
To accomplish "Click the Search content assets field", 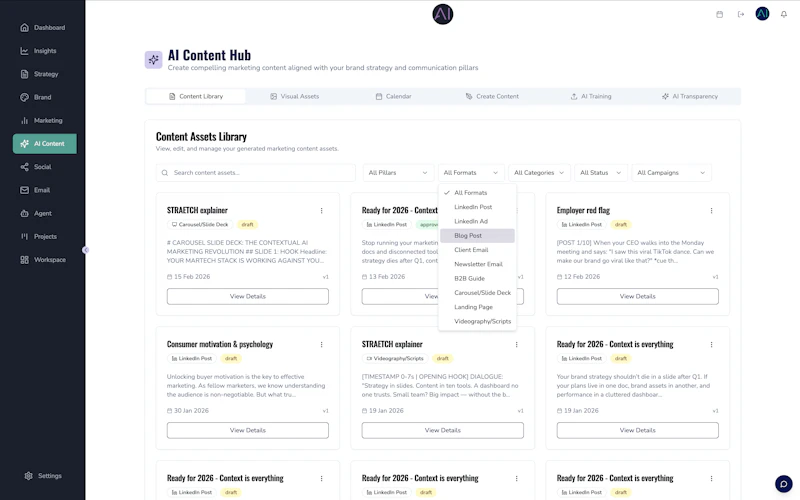I will tap(256, 173).
